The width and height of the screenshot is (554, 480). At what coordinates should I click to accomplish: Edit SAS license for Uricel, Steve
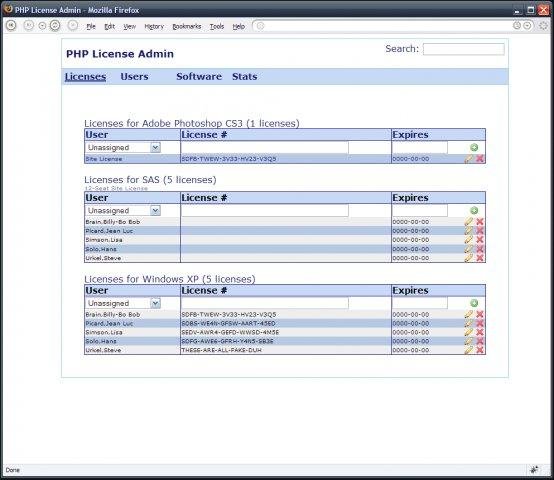(x=468, y=258)
